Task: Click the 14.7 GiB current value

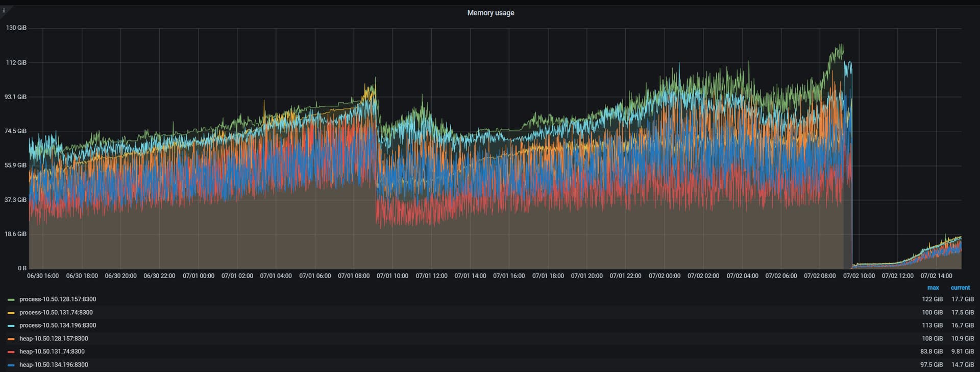Action: coord(962,365)
